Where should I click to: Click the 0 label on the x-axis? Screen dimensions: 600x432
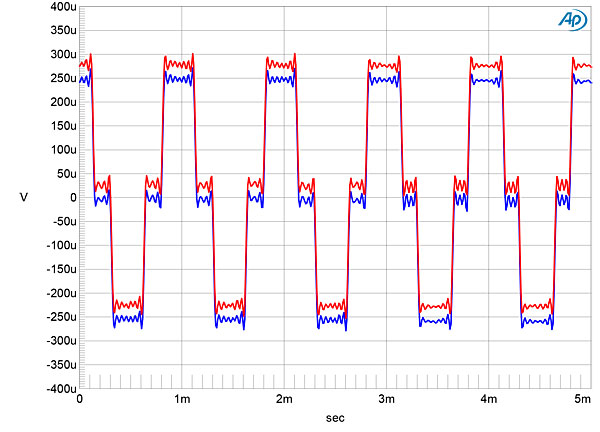coord(80,400)
